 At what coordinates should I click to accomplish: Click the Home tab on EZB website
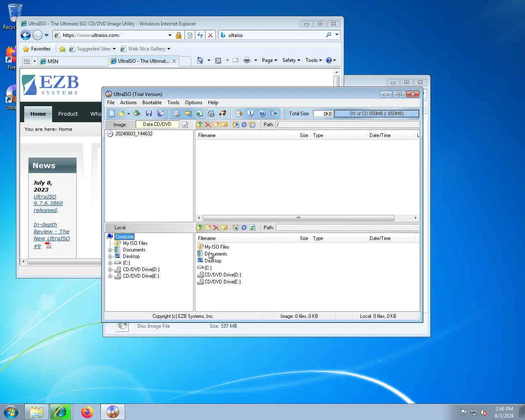(38, 114)
